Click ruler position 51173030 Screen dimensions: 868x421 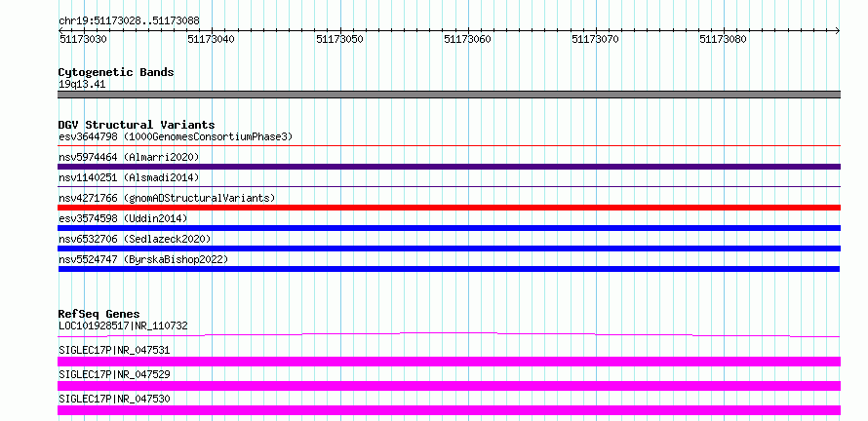pyautogui.click(x=83, y=39)
